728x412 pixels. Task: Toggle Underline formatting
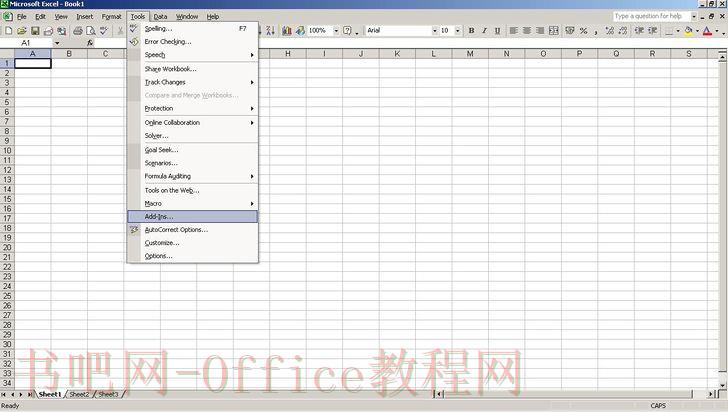[497, 31]
